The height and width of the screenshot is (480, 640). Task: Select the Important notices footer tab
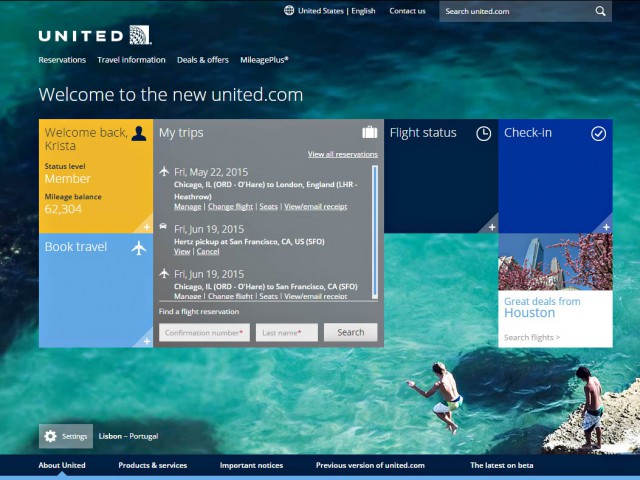(x=251, y=465)
